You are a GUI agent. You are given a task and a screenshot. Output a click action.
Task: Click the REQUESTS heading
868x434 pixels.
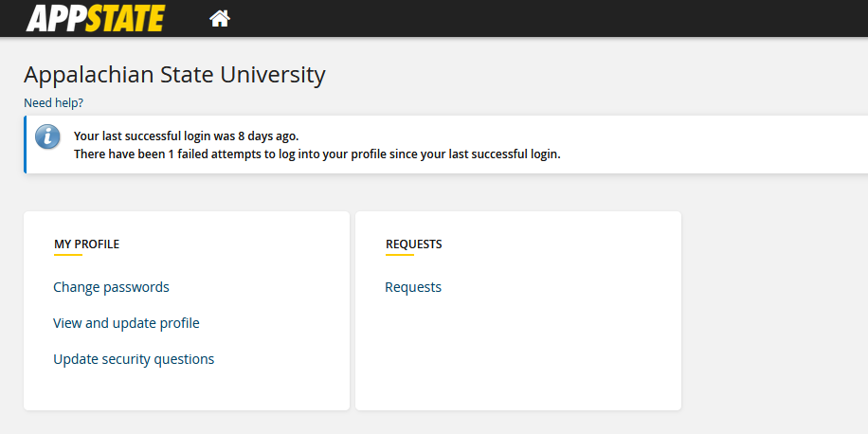pyautogui.click(x=413, y=244)
